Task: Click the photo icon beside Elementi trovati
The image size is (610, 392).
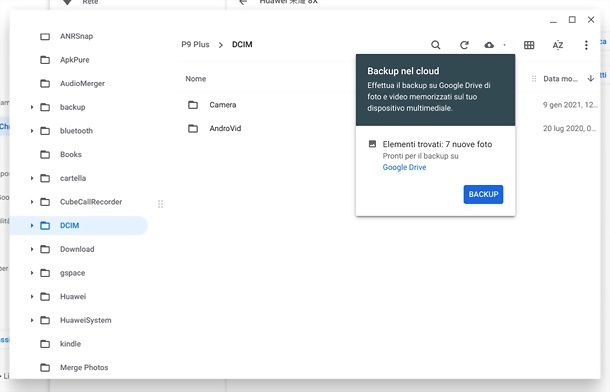Action: (x=372, y=144)
